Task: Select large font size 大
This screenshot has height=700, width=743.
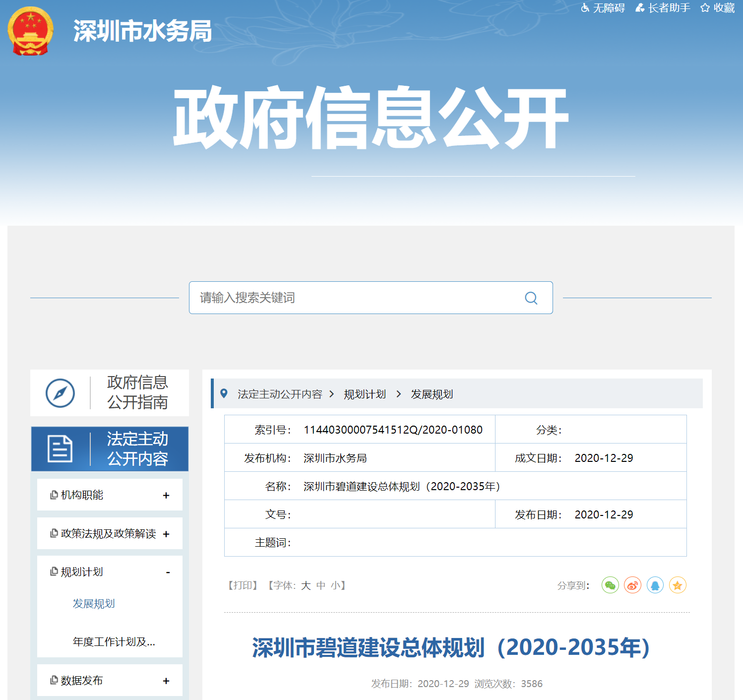Action: click(x=306, y=585)
